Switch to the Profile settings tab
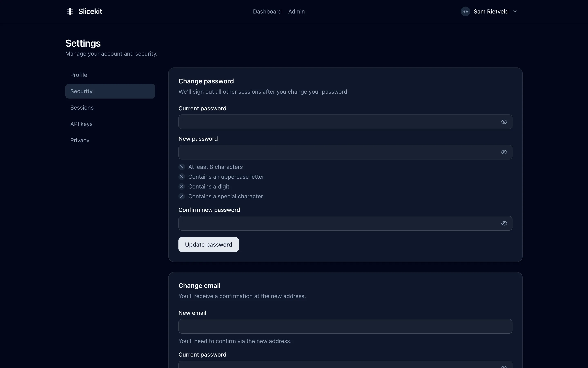588x368 pixels. [x=110, y=75]
